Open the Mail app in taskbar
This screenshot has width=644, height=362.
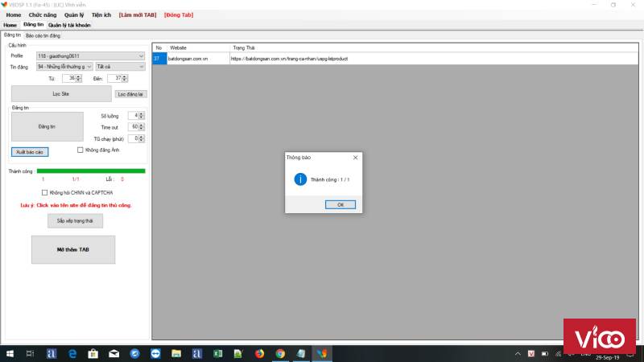(114, 353)
